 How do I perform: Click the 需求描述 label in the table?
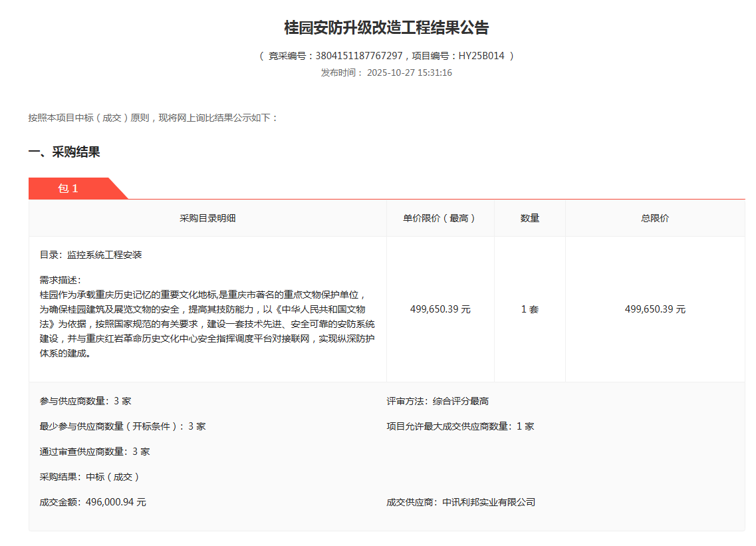[60, 280]
